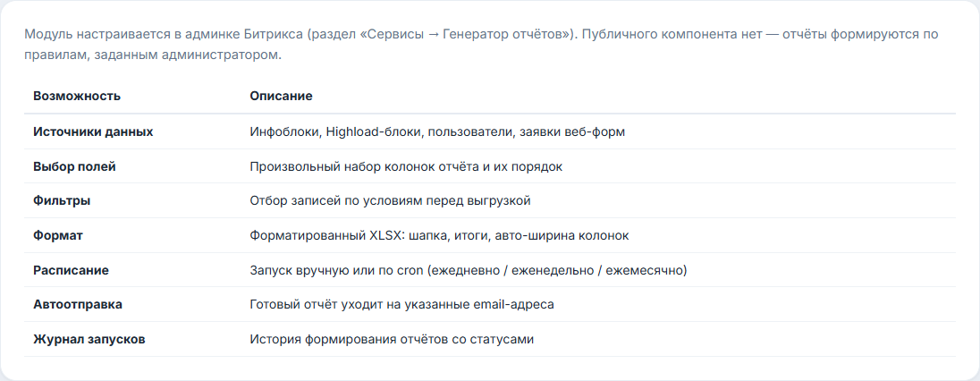Click the 'Формат' row label

click(58, 236)
